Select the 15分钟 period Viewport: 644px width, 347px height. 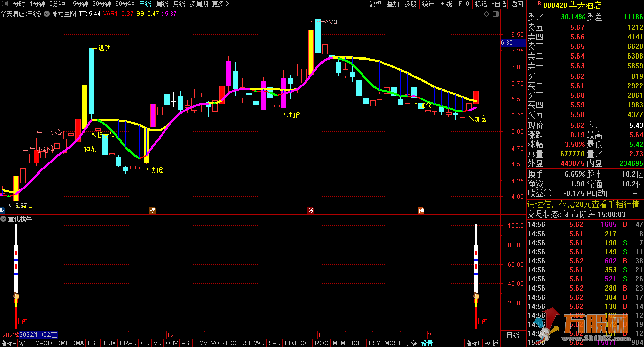pos(78,4)
